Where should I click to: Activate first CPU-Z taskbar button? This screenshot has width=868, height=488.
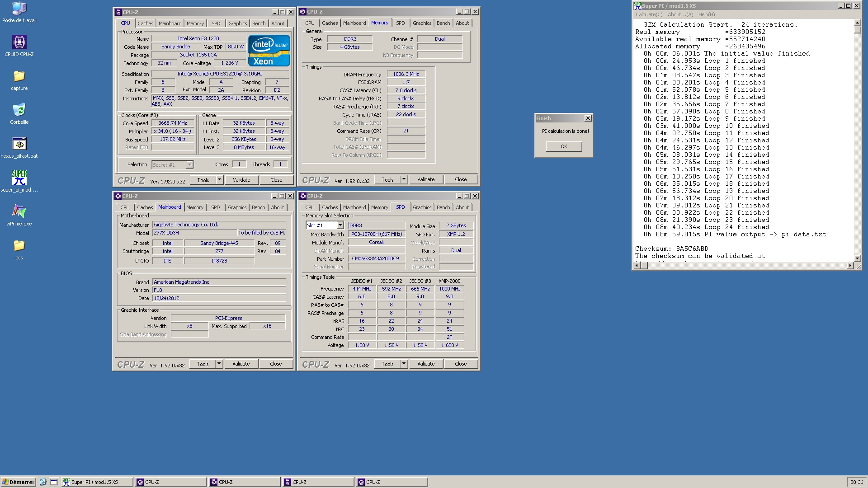(171, 482)
